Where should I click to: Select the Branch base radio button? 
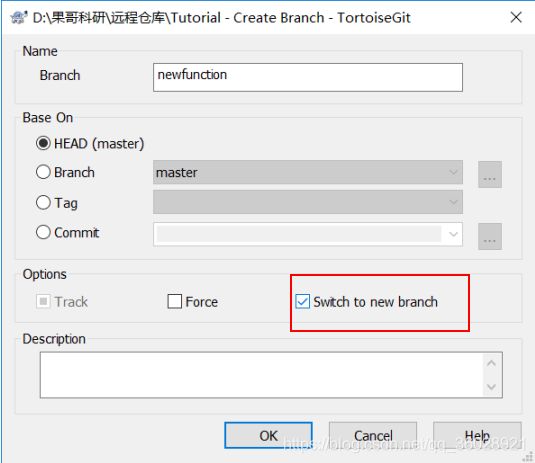click(x=43, y=172)
